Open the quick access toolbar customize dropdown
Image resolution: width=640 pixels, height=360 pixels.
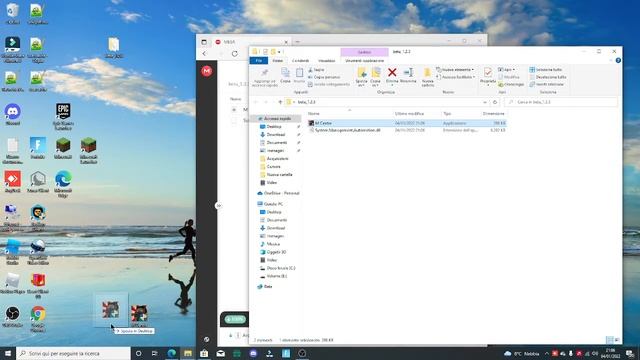[279, 52]
